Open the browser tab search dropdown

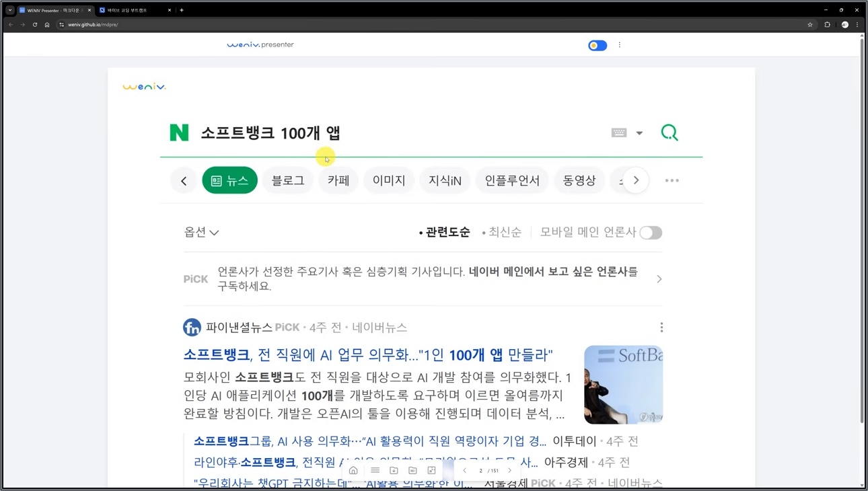[10, 10]
